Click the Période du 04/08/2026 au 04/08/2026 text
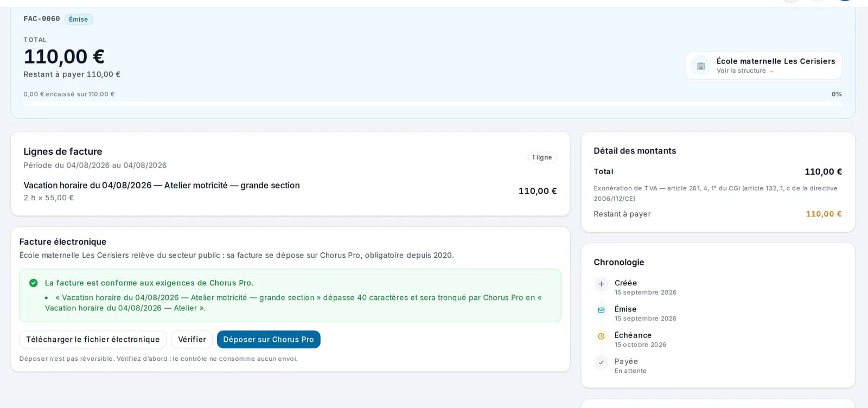The width and height of the screenshot is (868, 408). point(95,165)
